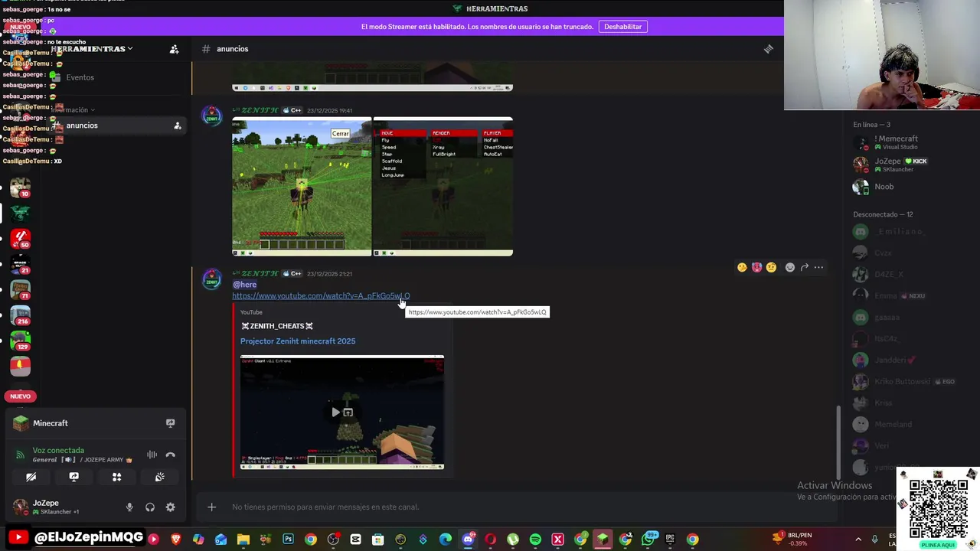Open Brave browser from taskbar

(x=176, y=540)
